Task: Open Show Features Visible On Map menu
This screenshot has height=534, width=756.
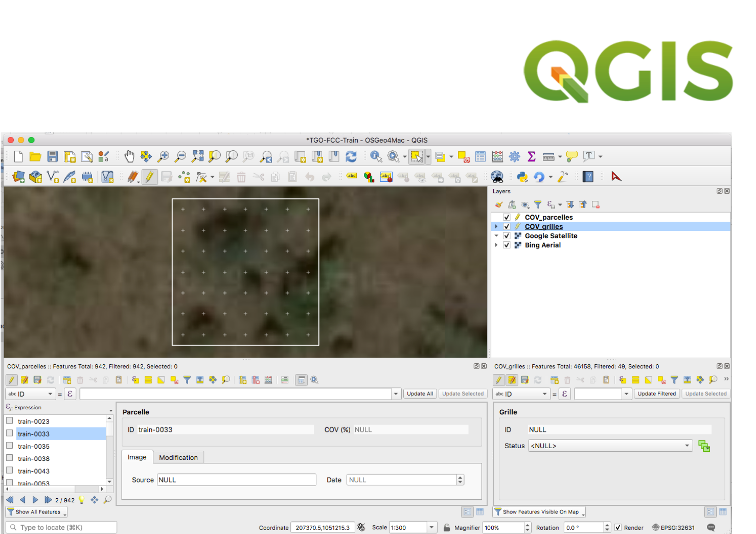Action: tap(539, 512)
